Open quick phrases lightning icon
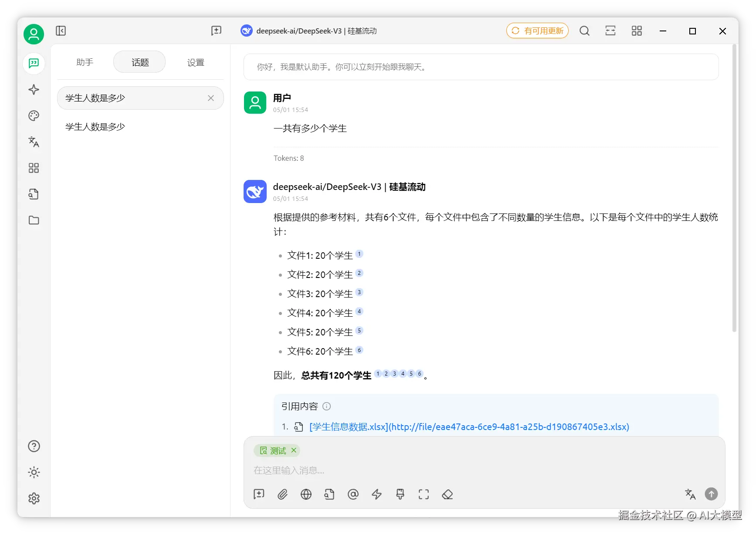The width and height of the screenshot is (756, 535). pyautogui.click(x=376, y=494)
